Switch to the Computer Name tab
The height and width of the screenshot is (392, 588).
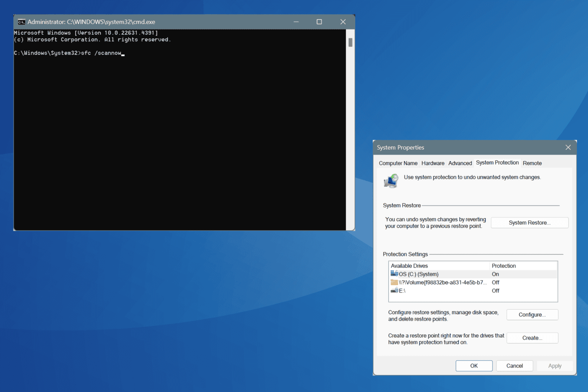point(398,163)
